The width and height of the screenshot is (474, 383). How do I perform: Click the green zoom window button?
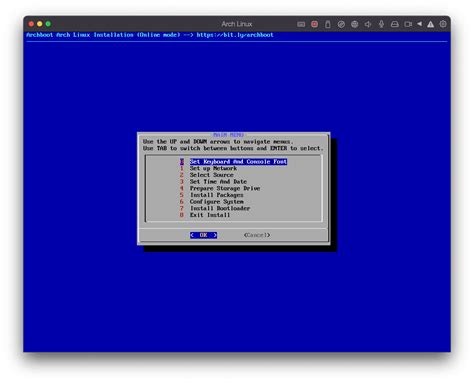(x=48, y=24)
